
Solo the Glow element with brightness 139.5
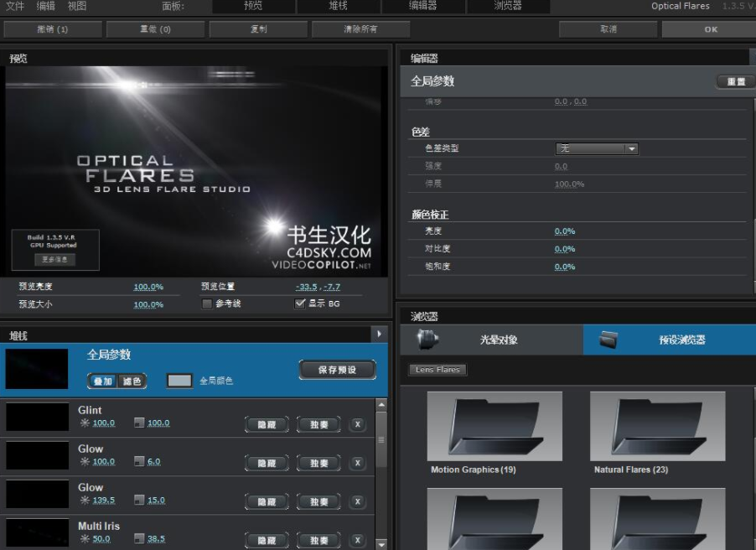pyautogui.click(x=318, y=501)
